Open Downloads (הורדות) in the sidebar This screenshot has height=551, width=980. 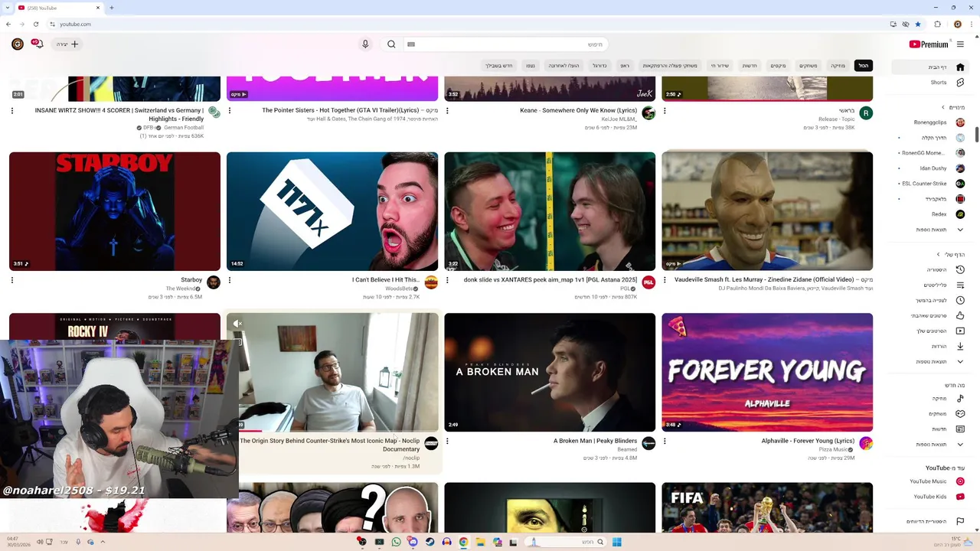(x=939, y=346)
